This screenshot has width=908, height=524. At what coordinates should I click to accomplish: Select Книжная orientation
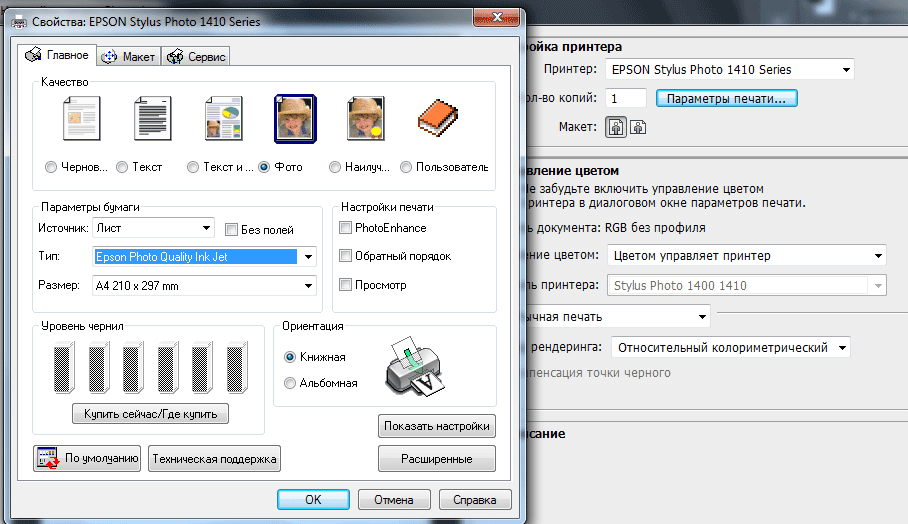pyautogui.click(x=290, y=357)
